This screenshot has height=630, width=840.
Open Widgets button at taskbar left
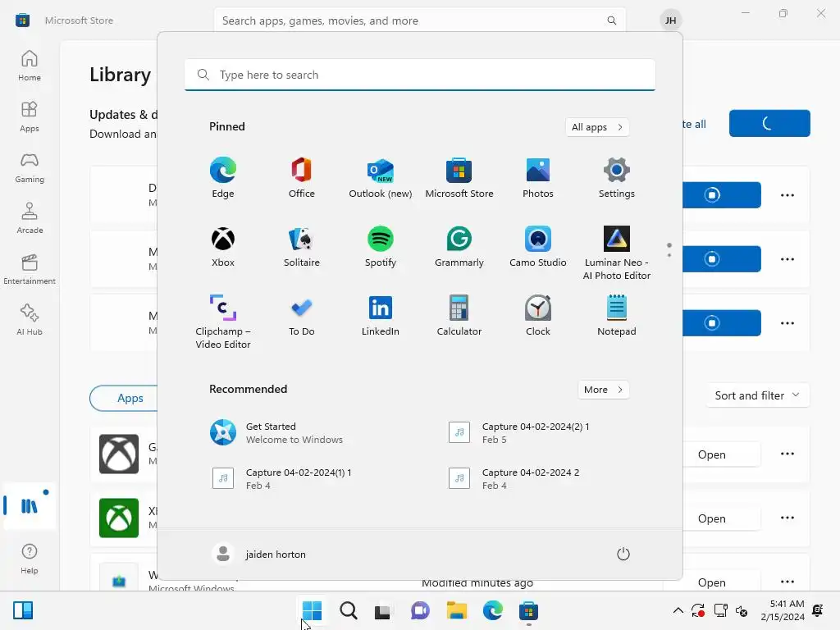click(x=23, y=610)
